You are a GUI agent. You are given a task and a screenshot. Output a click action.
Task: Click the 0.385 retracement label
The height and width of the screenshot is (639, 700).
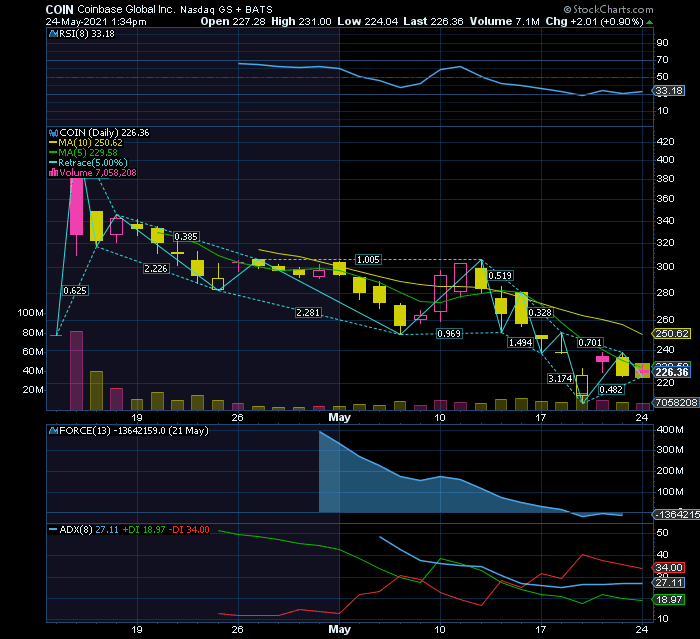(x=186, y=237)
